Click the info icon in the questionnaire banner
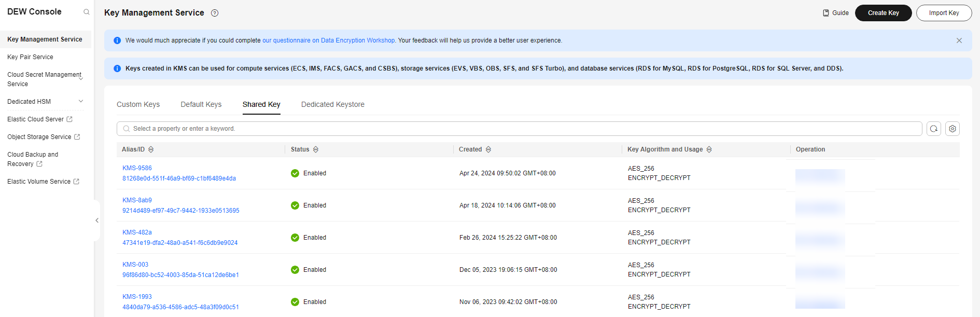The height and width of the screenshot is (317, 980). click(x=117, y=40)
